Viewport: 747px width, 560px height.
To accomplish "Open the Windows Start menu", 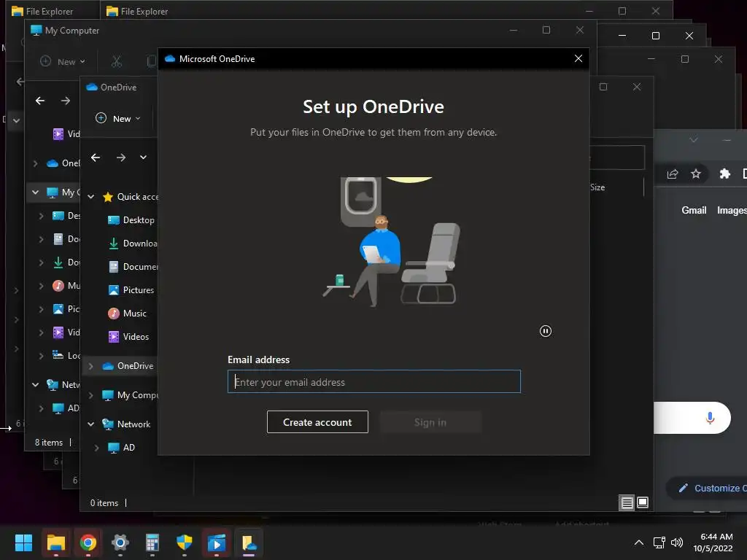I will pyautogui.click(x=23, y=542).
